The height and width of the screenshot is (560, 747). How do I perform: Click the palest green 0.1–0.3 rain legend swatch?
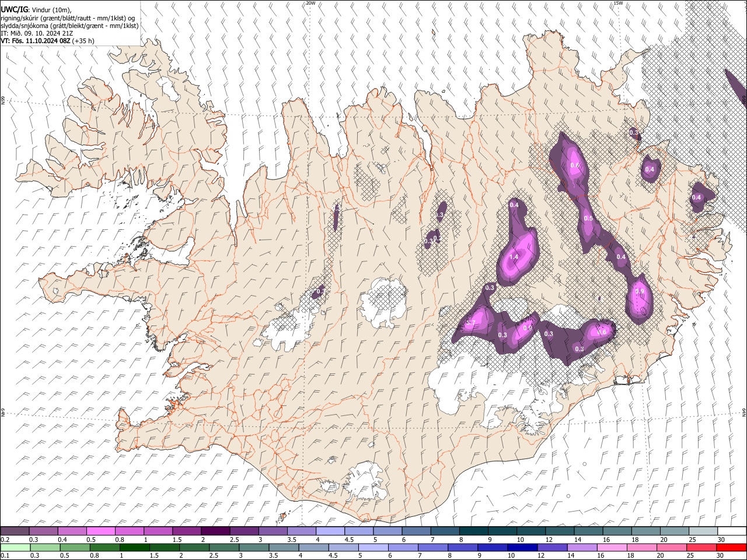[15, 547]
